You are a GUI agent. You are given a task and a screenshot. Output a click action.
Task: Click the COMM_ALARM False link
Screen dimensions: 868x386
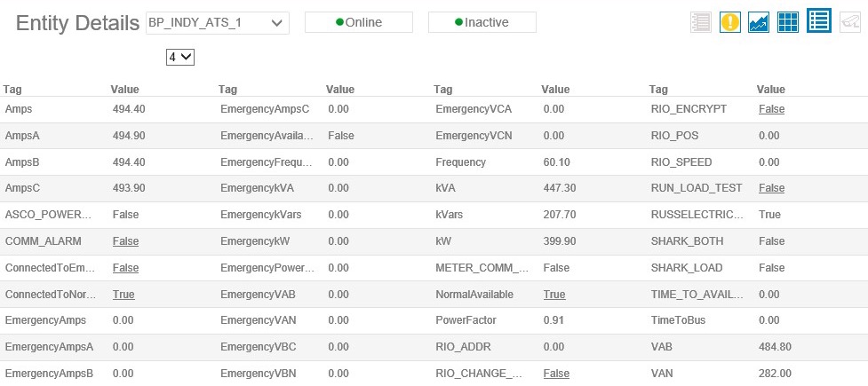click(x=125, y=241)
